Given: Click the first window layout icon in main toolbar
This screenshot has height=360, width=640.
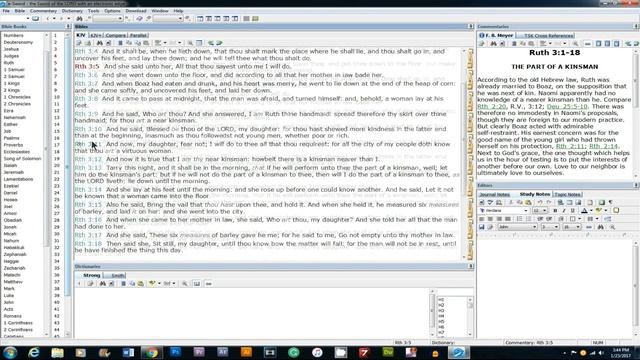Looking at the screenshot, I should (x=200, y=19).
